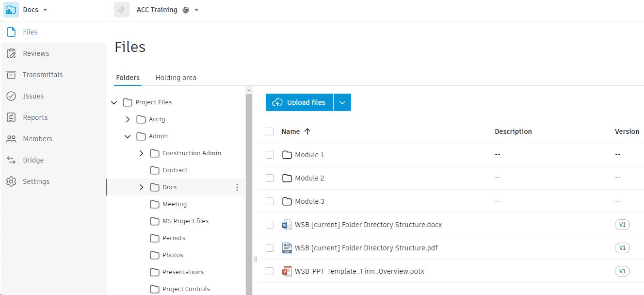
Task: Select the Folders tab
Action: coord(128,78)
